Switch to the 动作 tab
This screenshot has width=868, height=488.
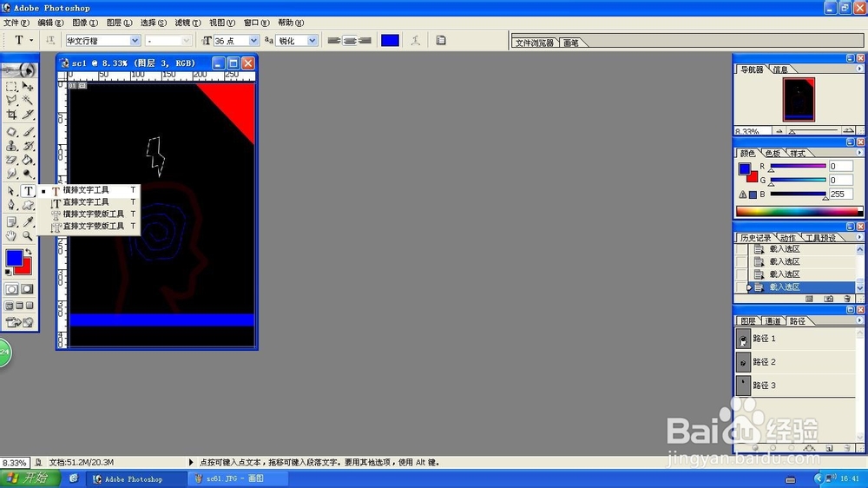click(x=787, y=238)
